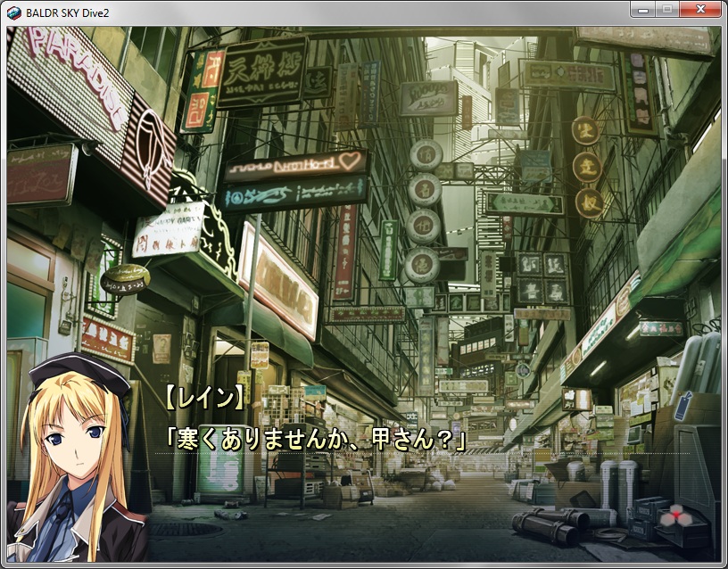
Task: Click the dialogue line 「寒くありませんか、甲さん？」
Action: coord(315,440)
